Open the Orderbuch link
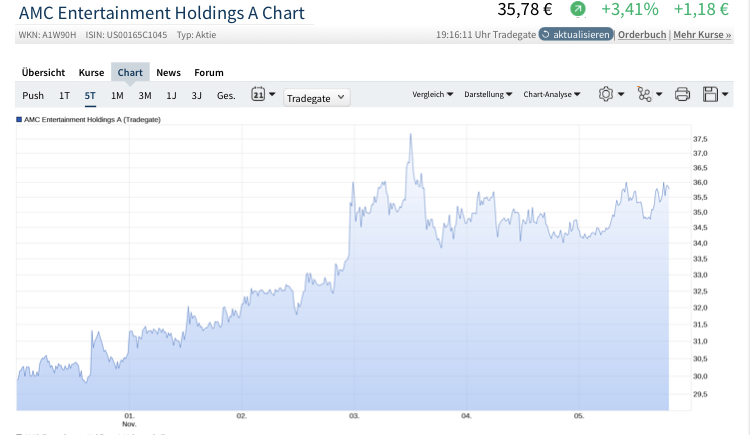 641,34
